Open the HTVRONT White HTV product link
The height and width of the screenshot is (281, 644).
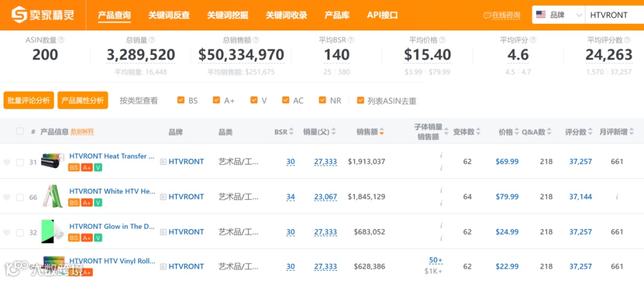[x=112, y=191]
